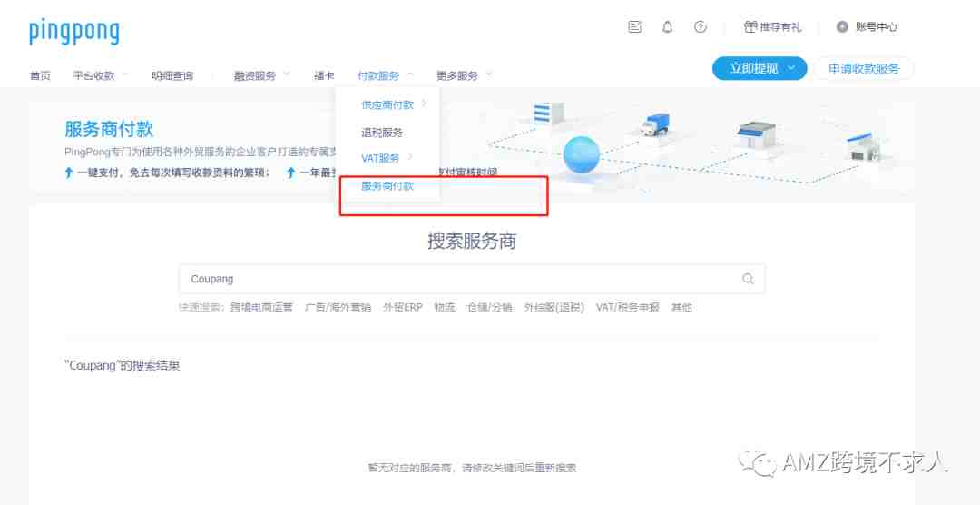The height and width of the screenshot is (505, 980).
Task: Open the 融资服务 menu
Action: 254,75
